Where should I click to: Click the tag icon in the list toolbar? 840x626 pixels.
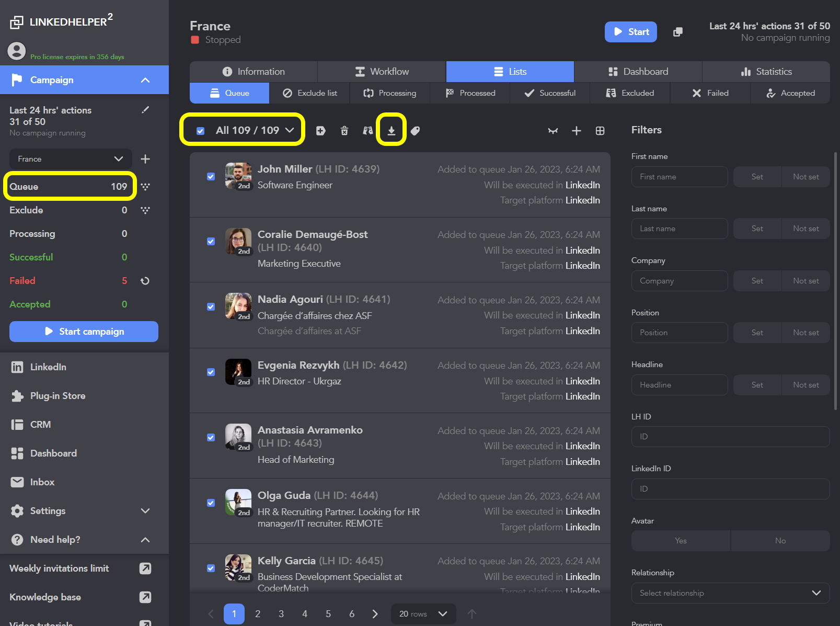tap(415, 131)
